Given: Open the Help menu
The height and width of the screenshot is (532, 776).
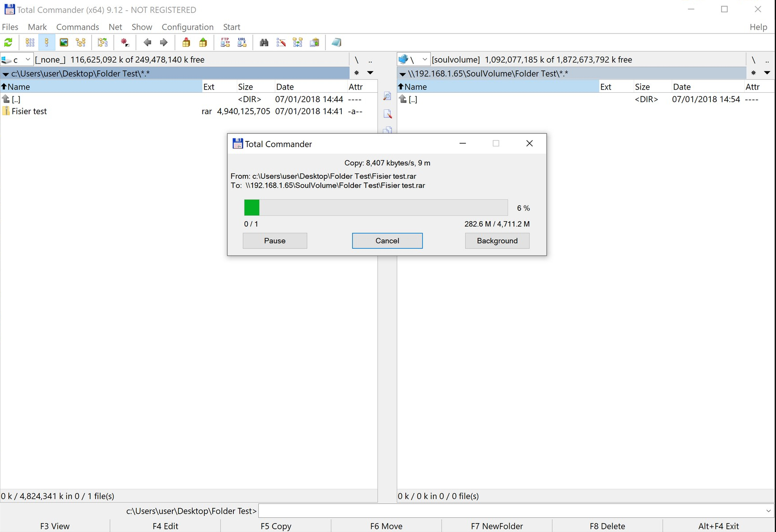Looking at the screenshot, I should (758, 27).
